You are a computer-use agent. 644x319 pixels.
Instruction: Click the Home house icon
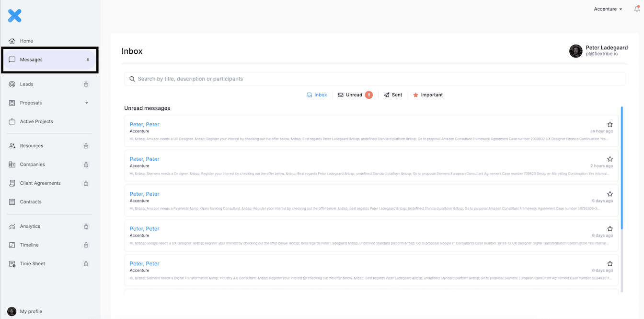(12, 41)
